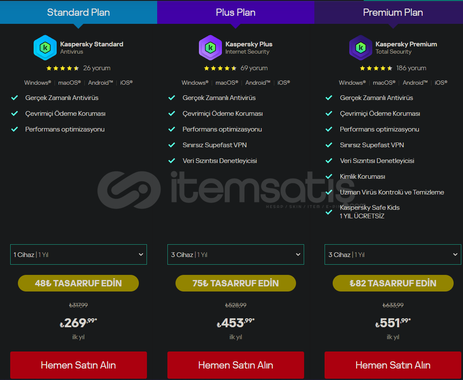Expand the Premium plan 3 Cihaz dropdown
Viewport: 463px width, 380px height.
[x=393, y=255]
